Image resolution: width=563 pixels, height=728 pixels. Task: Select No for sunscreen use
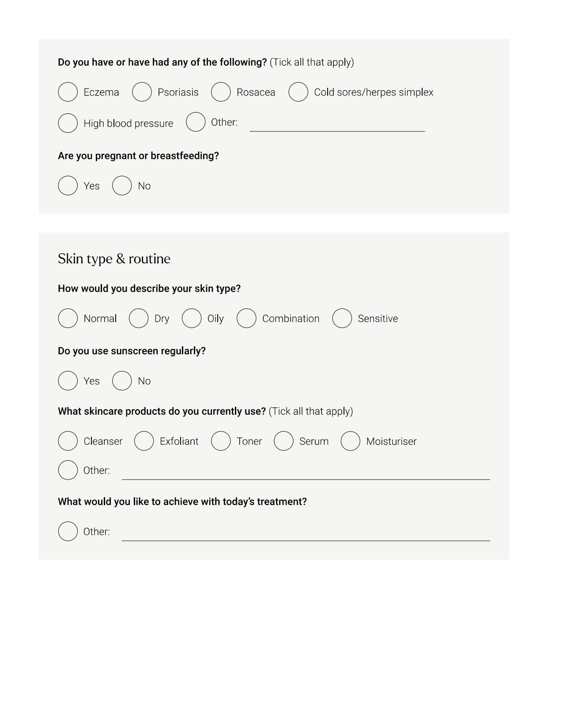pos(122,381)
